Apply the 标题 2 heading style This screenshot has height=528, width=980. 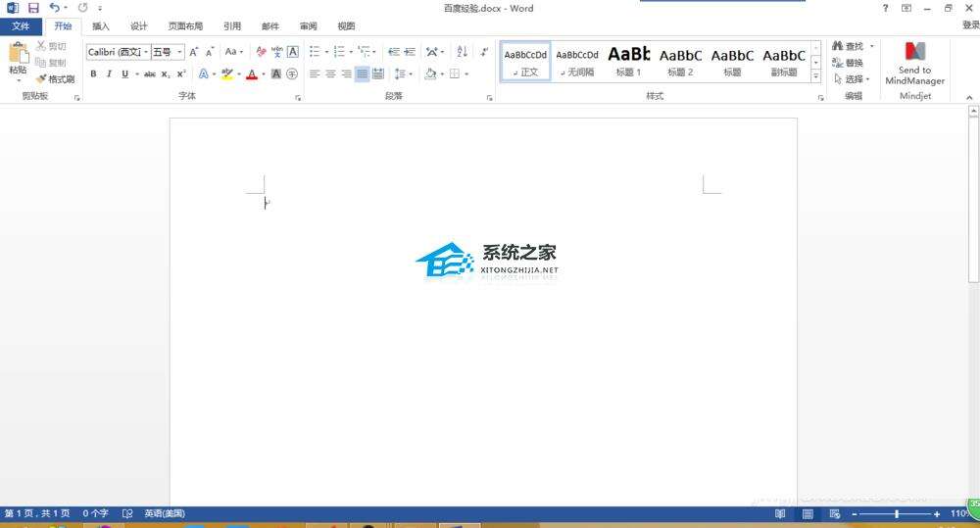681,62
